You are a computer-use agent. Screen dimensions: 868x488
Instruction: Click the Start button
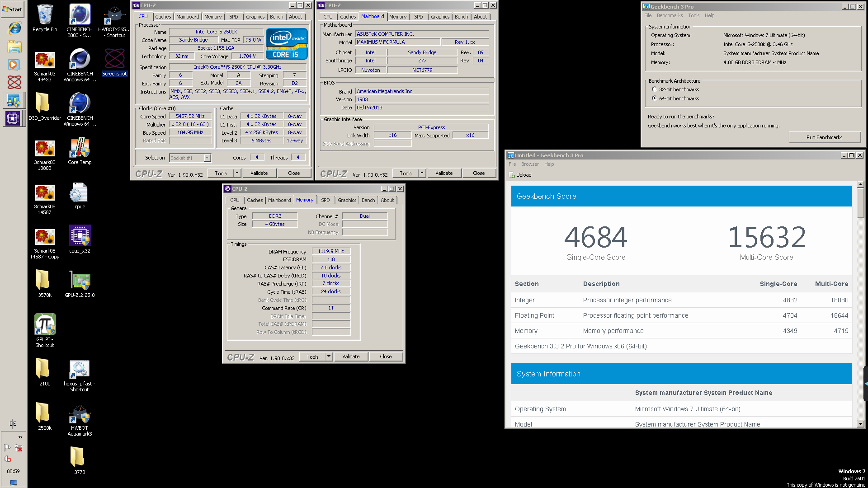click(13, 9)
